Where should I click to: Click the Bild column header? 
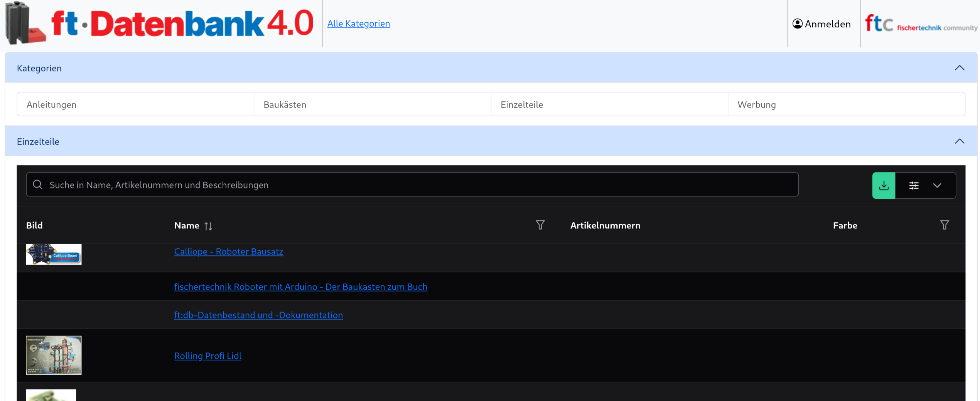[x=34, y=225]
